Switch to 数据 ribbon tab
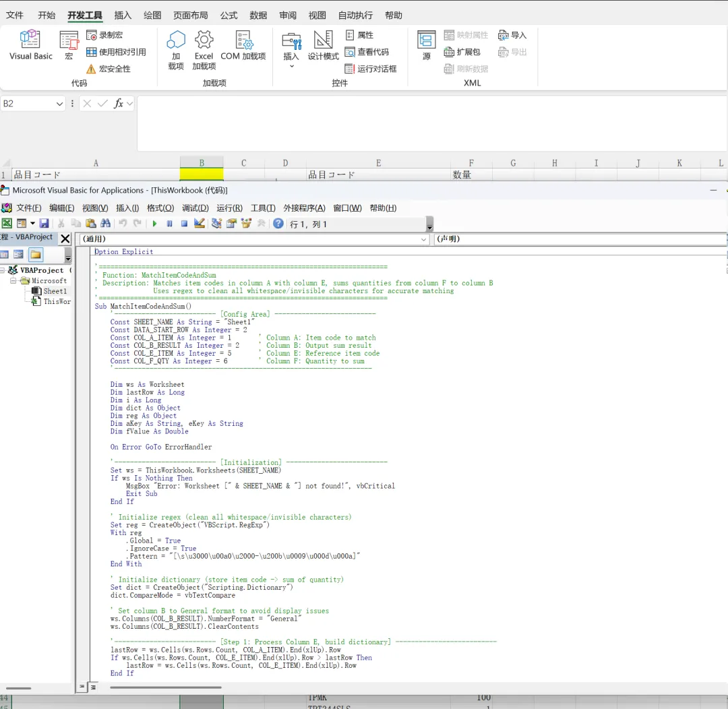728x709 pixels. [258, 16]
